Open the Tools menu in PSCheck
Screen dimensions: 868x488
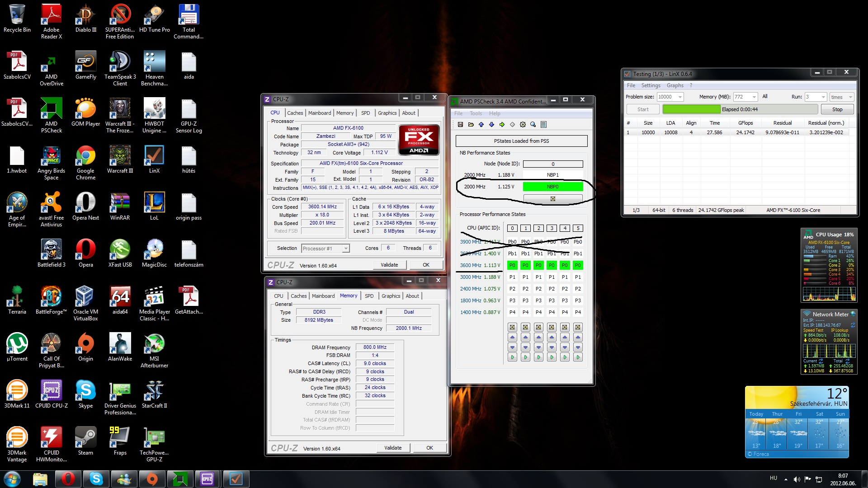coord(476,113)
